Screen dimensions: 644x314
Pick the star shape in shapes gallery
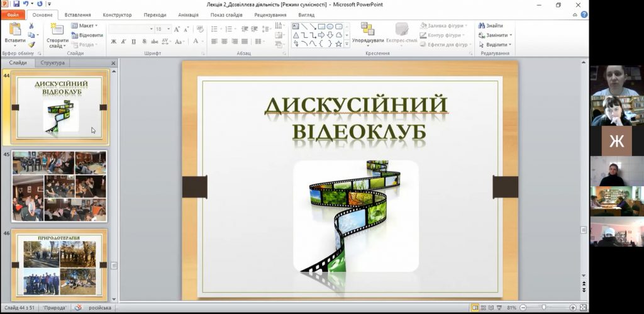coord(338,44)
